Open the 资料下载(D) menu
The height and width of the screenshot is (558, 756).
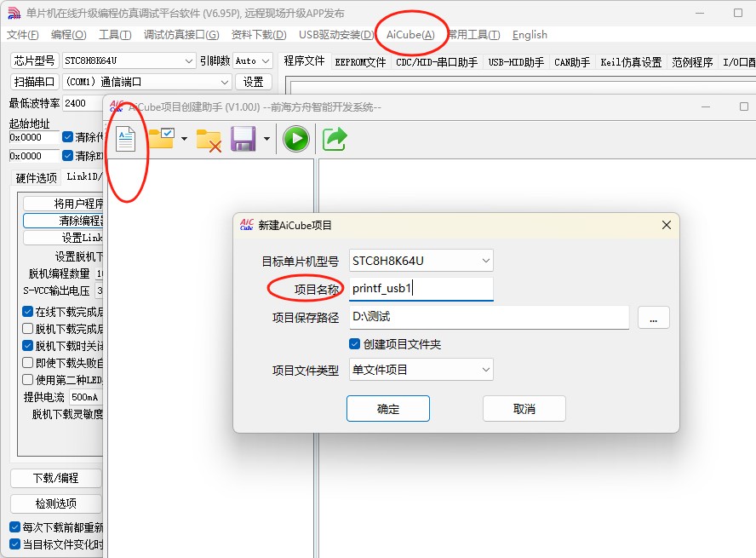259,35
